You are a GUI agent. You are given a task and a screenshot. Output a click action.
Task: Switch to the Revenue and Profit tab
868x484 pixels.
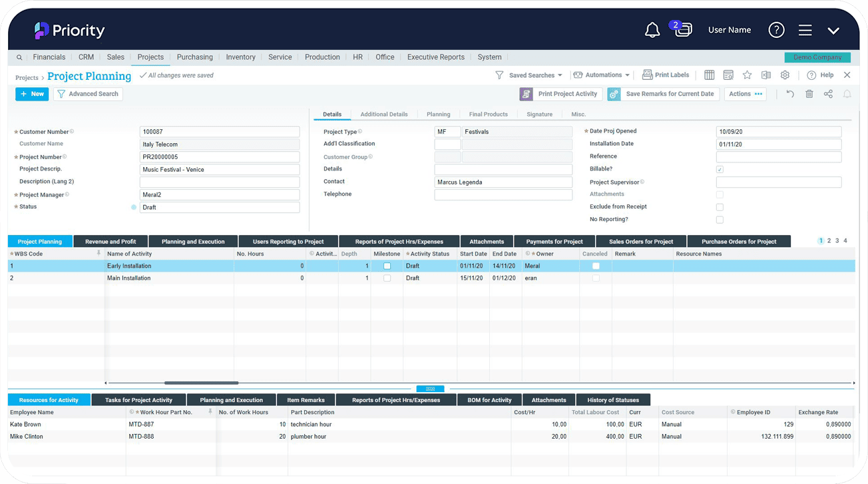[110, 242]
